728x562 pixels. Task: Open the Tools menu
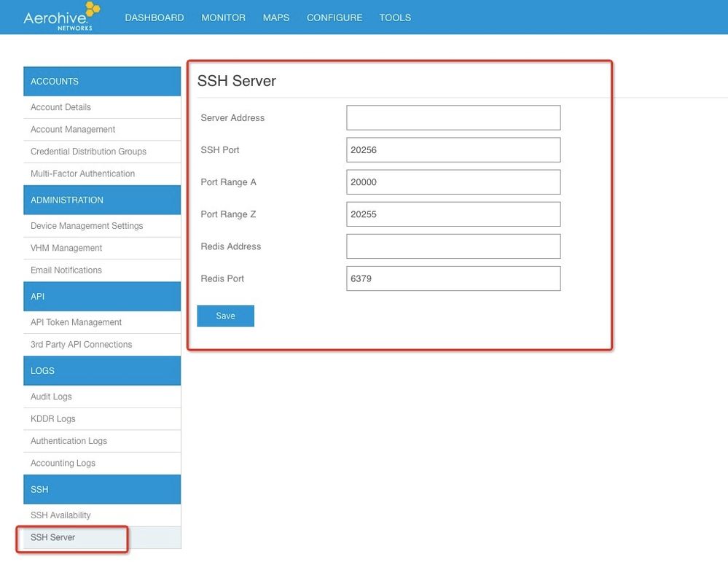[395, 17]
